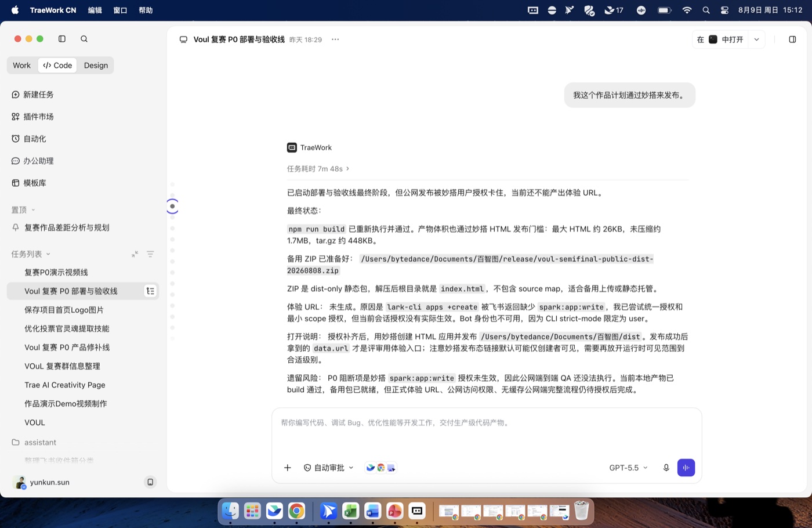
Task: Click the npm run build code snippet
Action: coord(317,229)
